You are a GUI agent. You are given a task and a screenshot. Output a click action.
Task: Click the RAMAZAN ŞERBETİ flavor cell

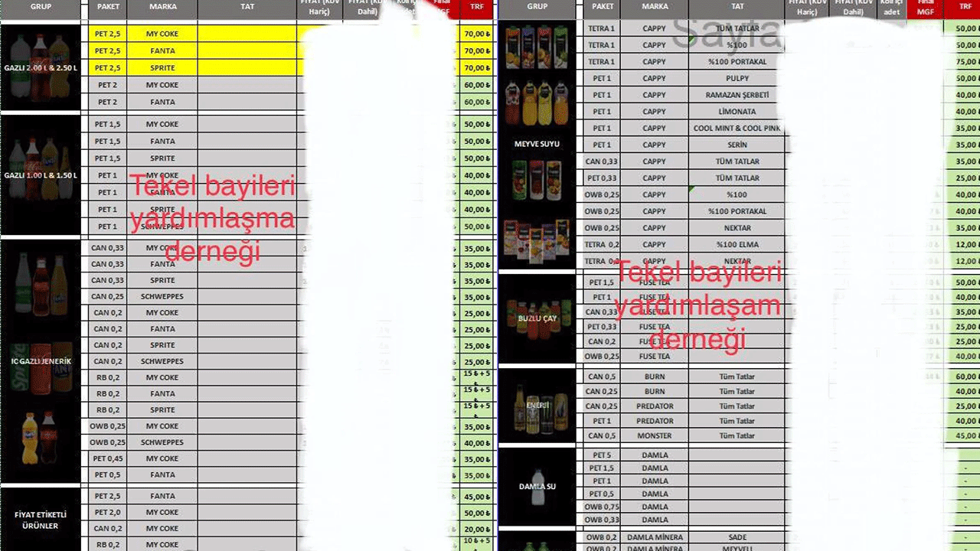point(737,95)
